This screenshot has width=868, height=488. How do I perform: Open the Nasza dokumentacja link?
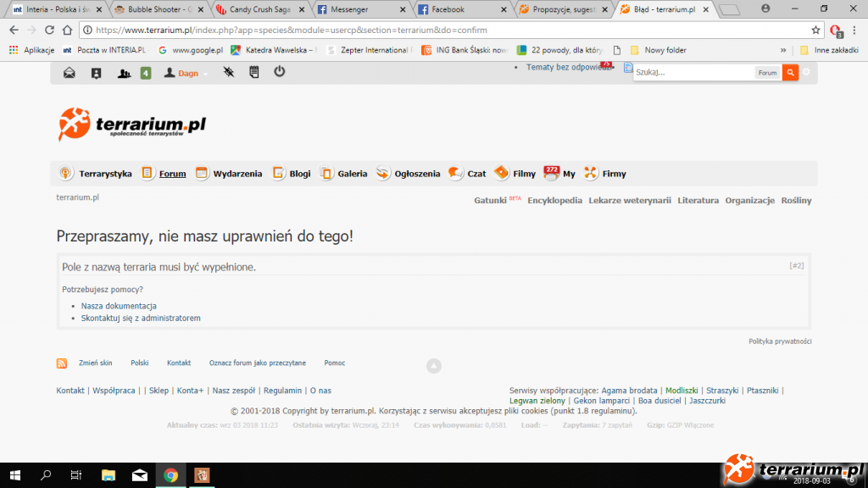point(119,306)
